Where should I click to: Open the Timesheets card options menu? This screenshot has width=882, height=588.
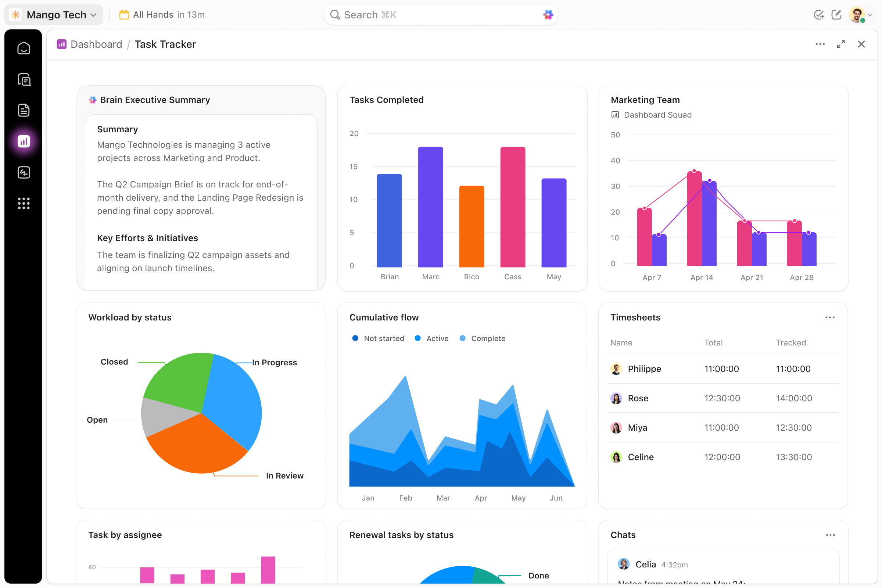[830, 317]
